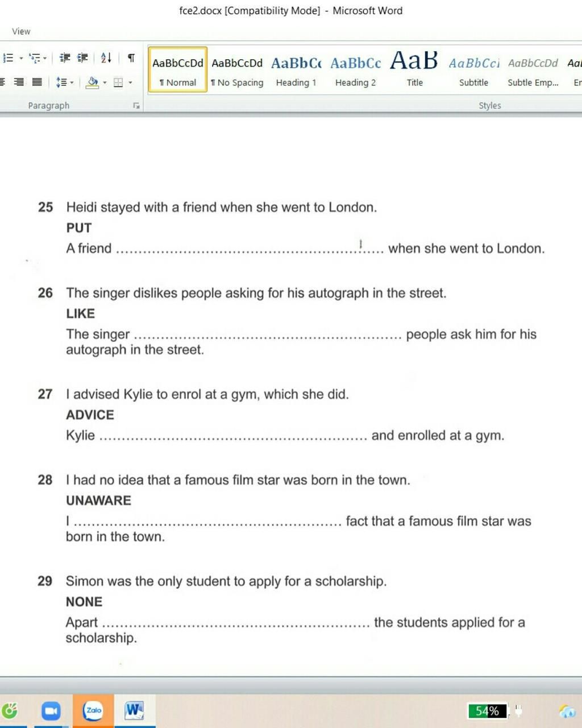582x728 pixels.
Task: Justify the paragraph text
Action: point(37,82)
